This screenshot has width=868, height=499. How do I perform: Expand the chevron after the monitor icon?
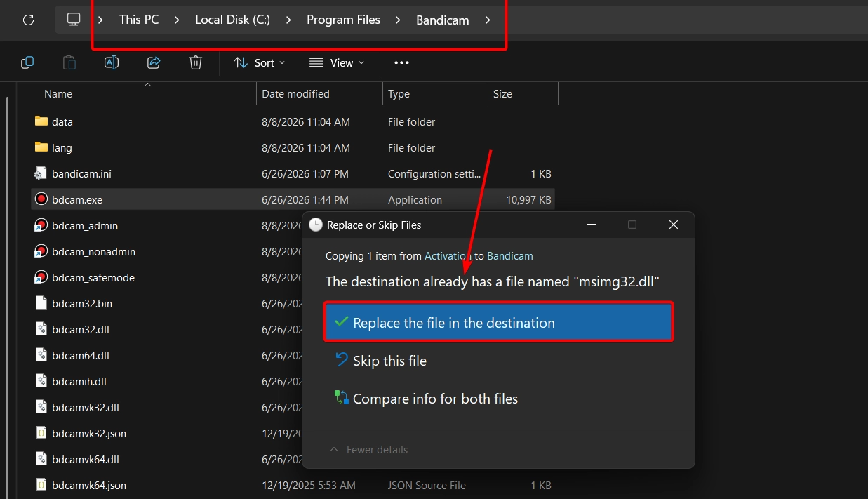(x=101, y=20)
